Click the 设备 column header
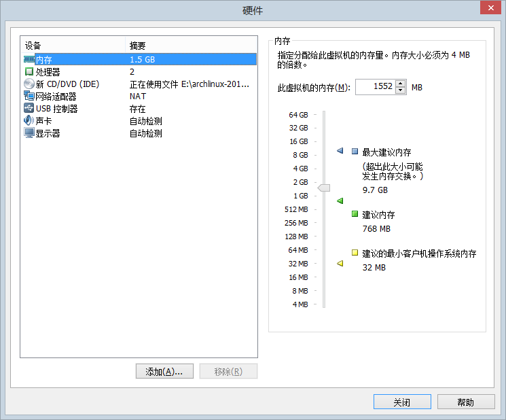This screenshot has width=506, height=420. coord(73,46)
